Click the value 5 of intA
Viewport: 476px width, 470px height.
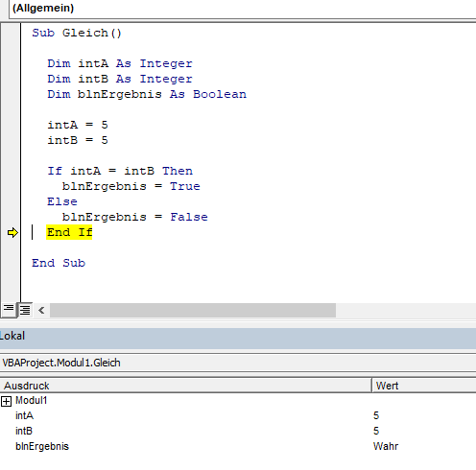(x=376, y=415)
